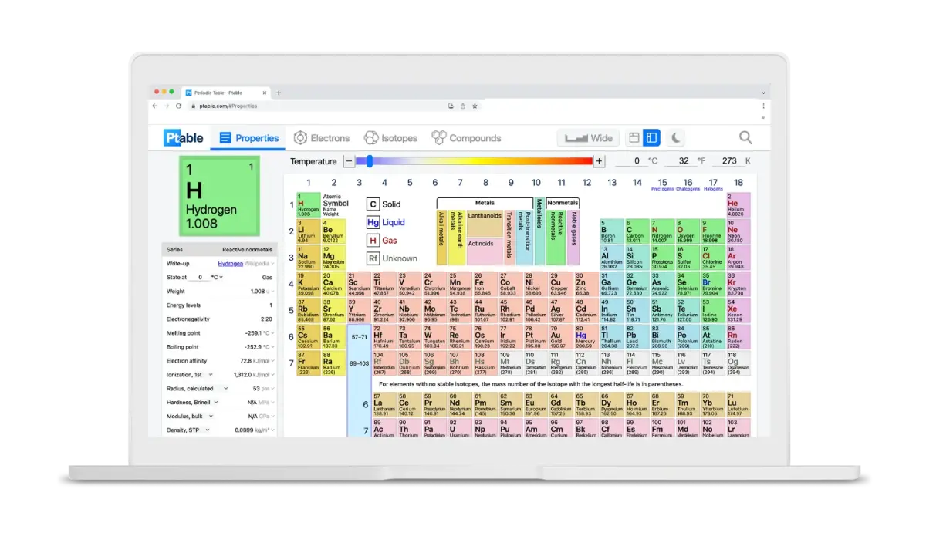
Task: Open the Hydrogen Wikipedia write-up link
Action: pos(230,263)
